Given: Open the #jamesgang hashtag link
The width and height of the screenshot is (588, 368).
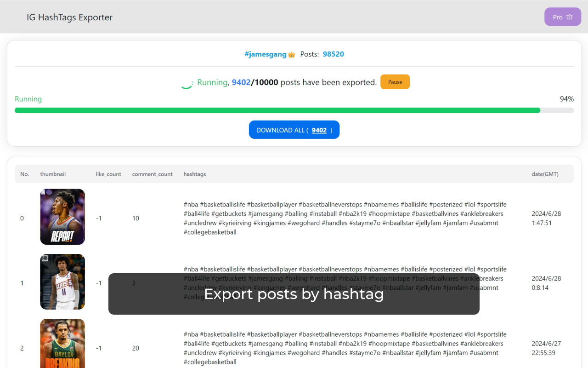Looking at the screenshot, I should (x=266, y=54).
